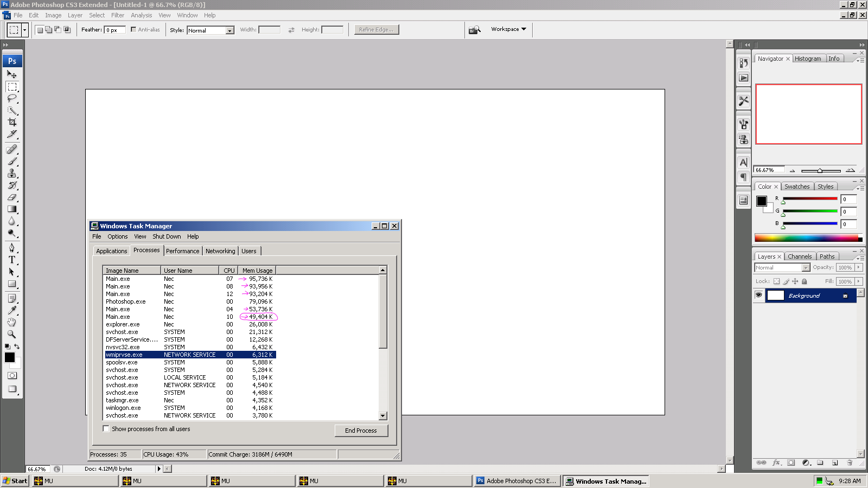Toggle Lock position option

(795, 281)
